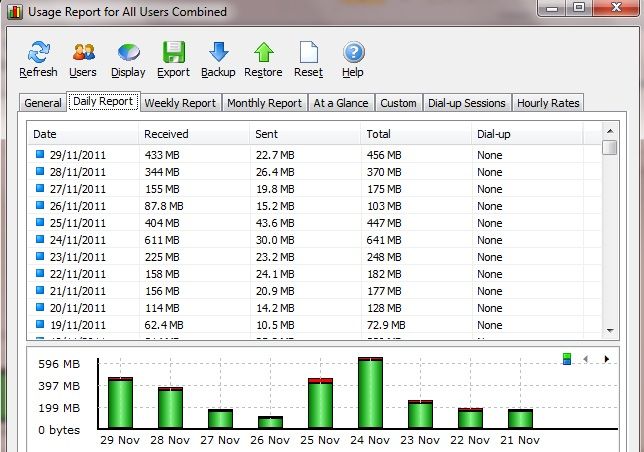
Task: Click the Display toolbar icon
Action: pyautogui.click(x=128, y=53)
